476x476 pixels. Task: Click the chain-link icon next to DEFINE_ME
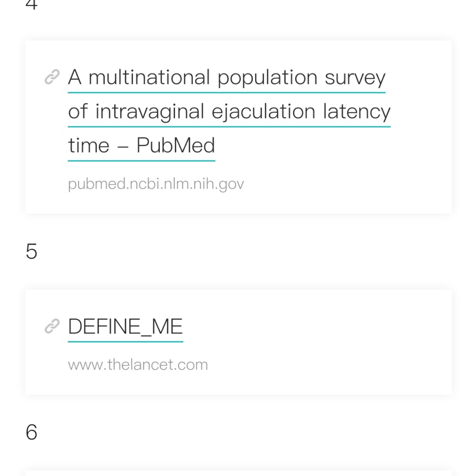coord(52,327)
